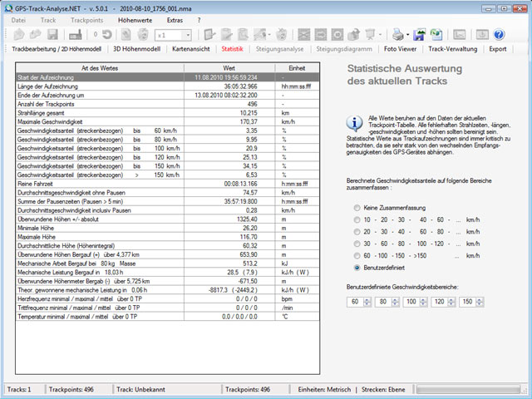Click the grayed save diskette icon
The width and height of the screenshot is (532, 399).
[52, 34]
